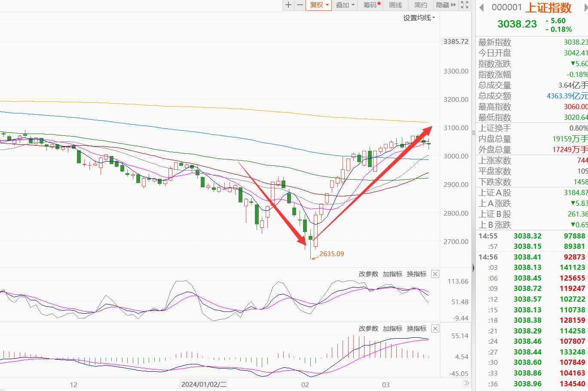Expand 设置均线 moving average settings
588x391 pixels.
[x=419, y=18]
